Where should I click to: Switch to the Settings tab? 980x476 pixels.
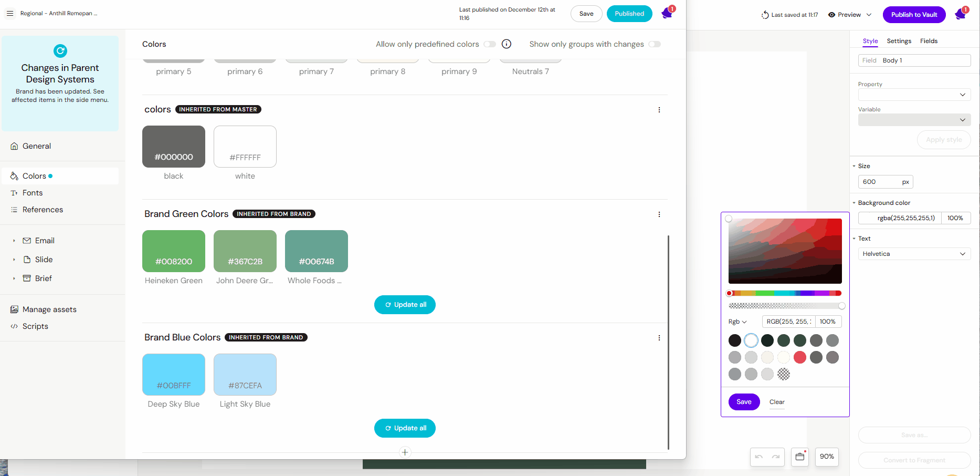[899, 41]
